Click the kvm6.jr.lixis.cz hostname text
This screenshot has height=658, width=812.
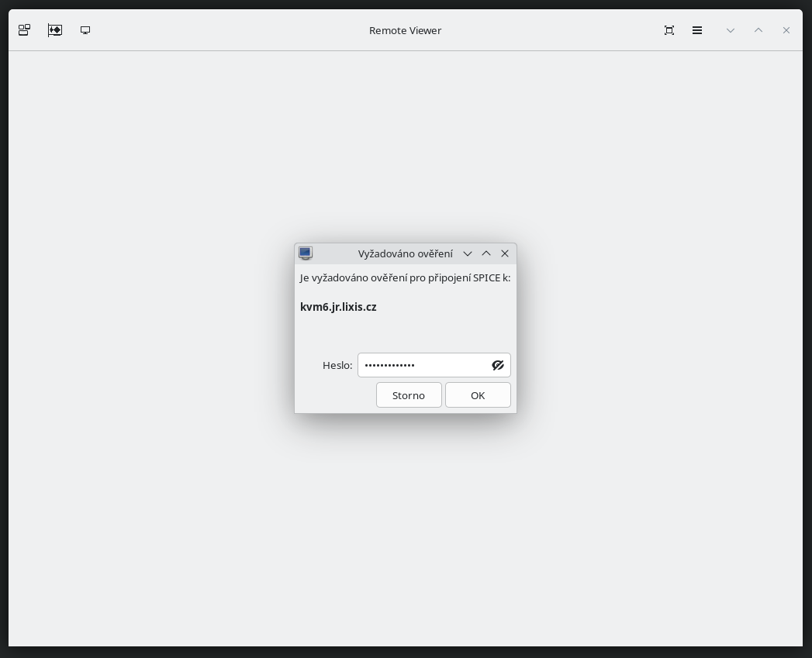(x=338, y=307)
